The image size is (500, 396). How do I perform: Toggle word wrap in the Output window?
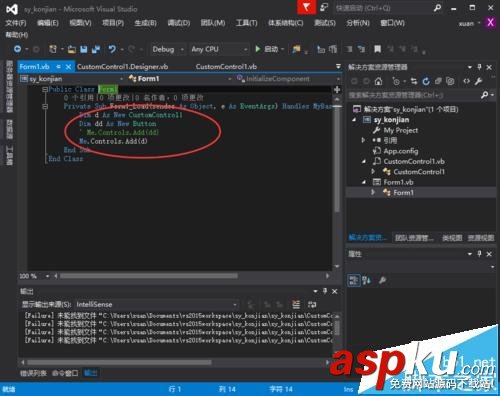[x=312, y=304]
